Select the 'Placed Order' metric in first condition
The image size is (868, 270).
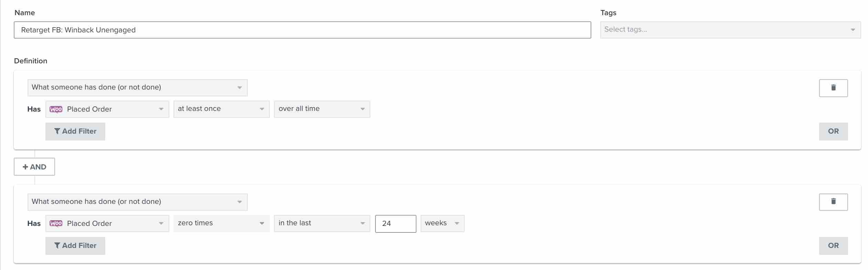click(107, 109)
